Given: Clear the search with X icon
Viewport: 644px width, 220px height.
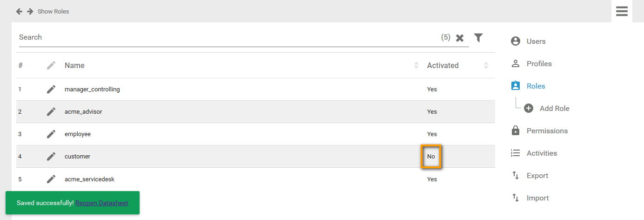Looking at the screenshot, I should [x=460, y=38].
